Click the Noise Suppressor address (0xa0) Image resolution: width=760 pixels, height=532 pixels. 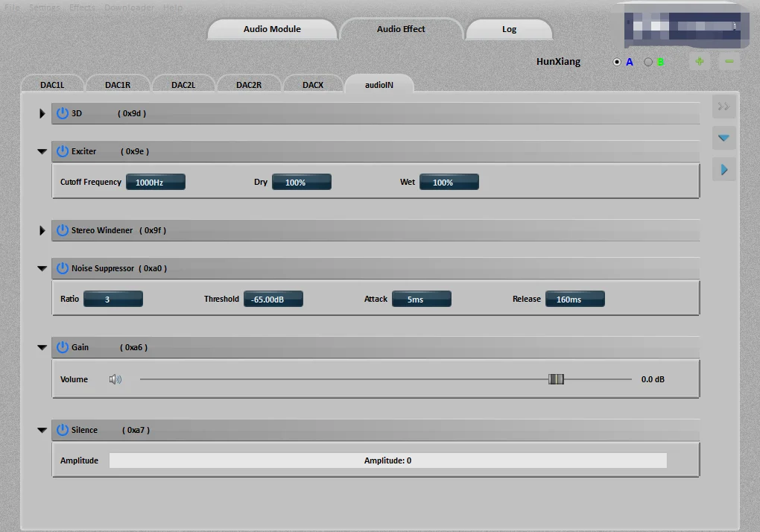click(x=153, y=268)
